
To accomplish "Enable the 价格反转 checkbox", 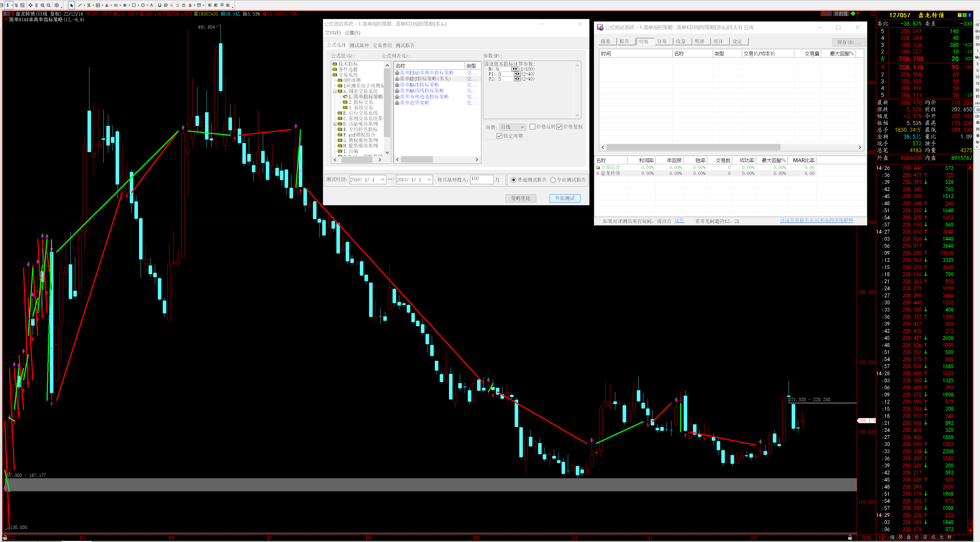I will point(532,127).
